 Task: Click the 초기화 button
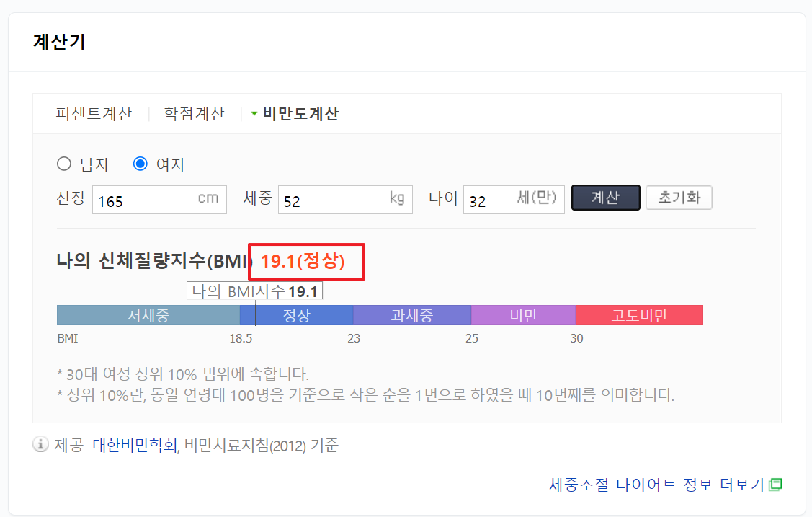tap(678, 199)
